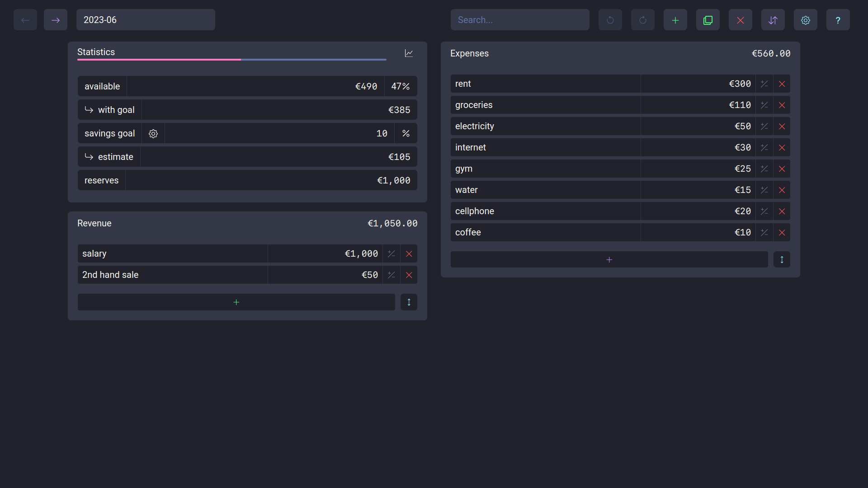Edit the internet amount €30

click(x=698, y=147)
